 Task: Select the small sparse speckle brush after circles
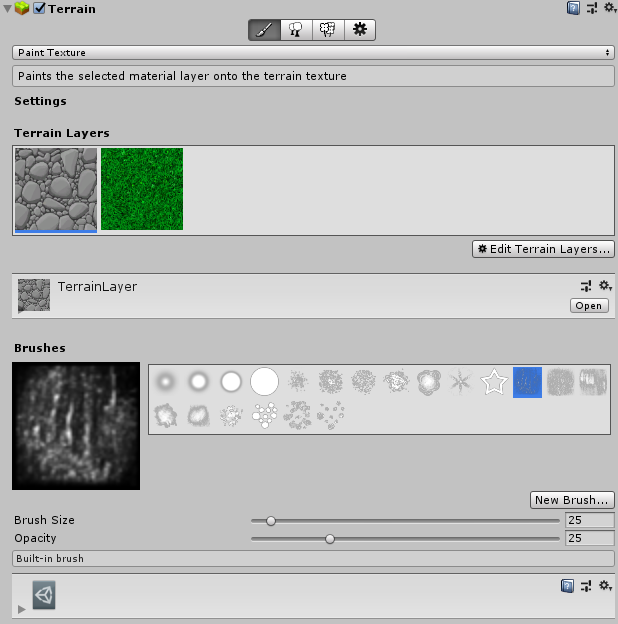[x=298, y=382]
